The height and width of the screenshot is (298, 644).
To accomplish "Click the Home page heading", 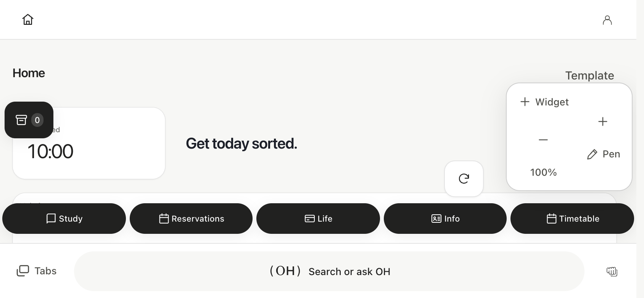I will [x=29, y=73].
